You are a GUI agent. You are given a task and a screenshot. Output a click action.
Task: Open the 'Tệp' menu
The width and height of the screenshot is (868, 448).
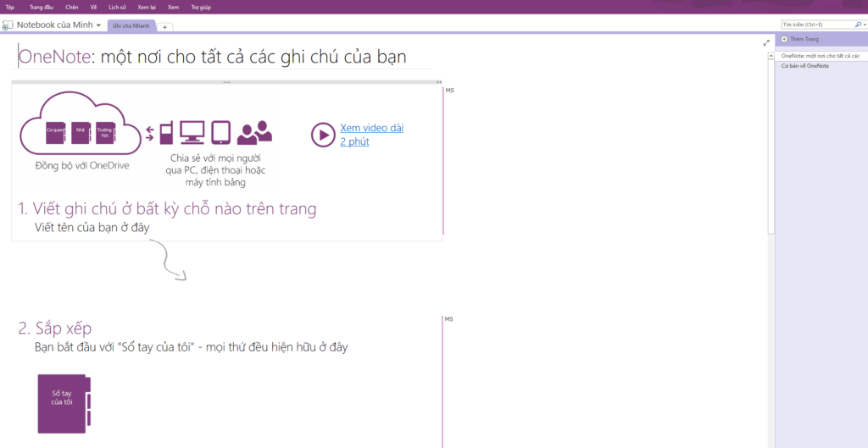click(x=10, y=7)
